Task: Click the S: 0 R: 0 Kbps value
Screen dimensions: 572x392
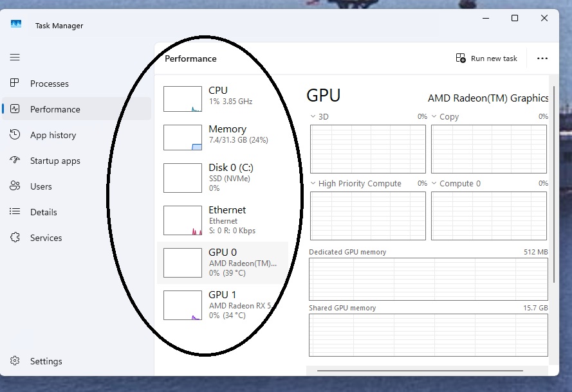Action: pyautogui.click(x=232, y=231)
